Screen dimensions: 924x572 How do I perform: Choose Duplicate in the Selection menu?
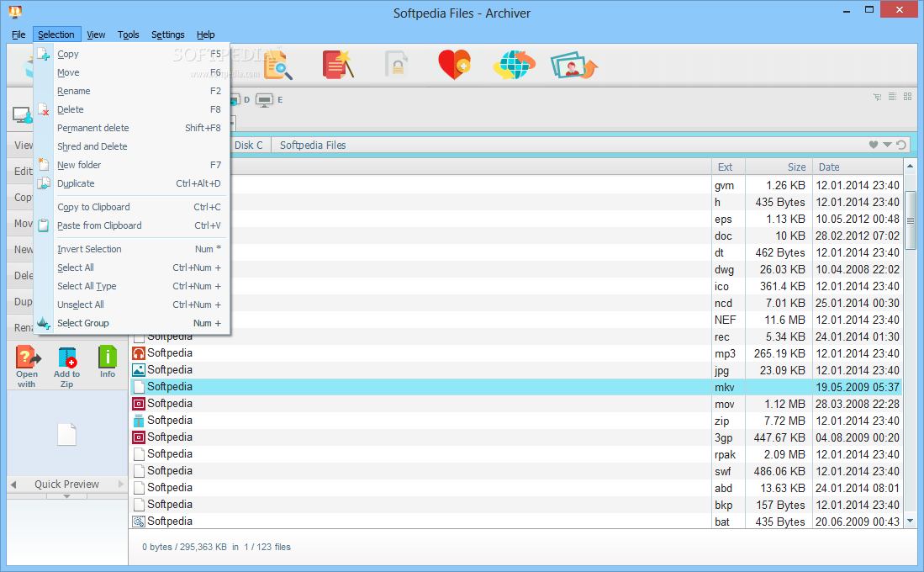click(x=131, y=183)
